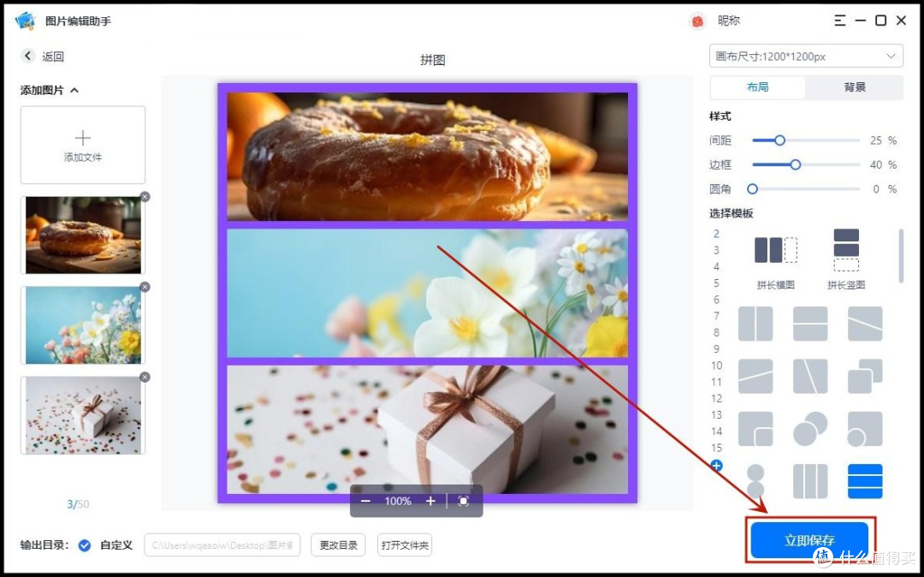Open the hamburger menu icon in title bar
Screen dimensions: 924x577
click(840, 21)
